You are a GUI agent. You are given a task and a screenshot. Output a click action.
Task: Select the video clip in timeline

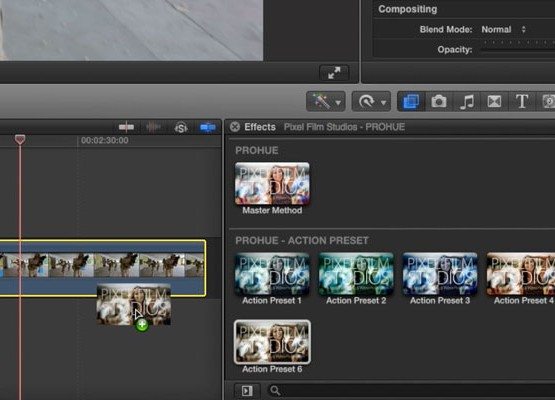pyautogui.click(x=103, y=268)
